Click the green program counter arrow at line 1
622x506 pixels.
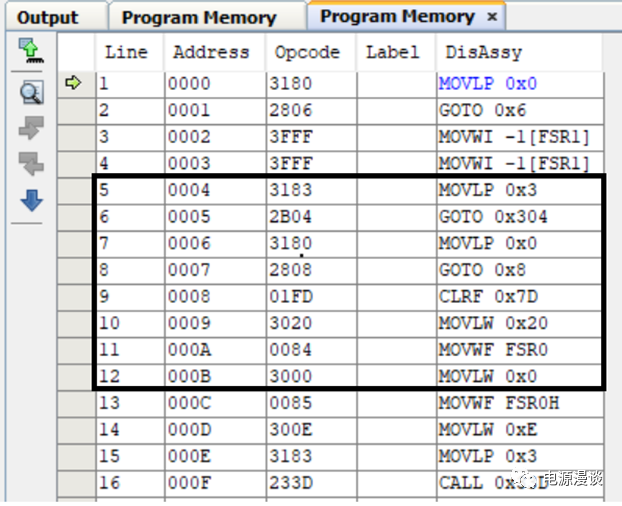tap(73, 84)
